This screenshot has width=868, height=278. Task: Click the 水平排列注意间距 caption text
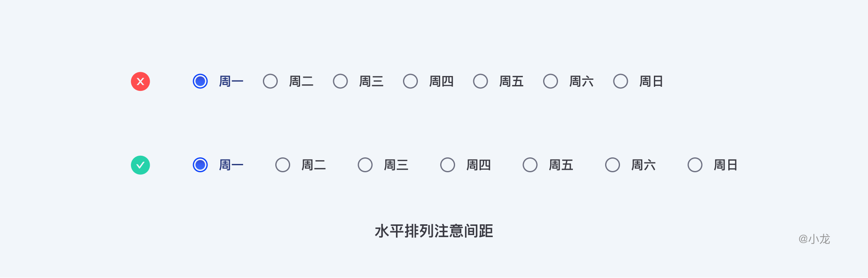pos(434,231)
